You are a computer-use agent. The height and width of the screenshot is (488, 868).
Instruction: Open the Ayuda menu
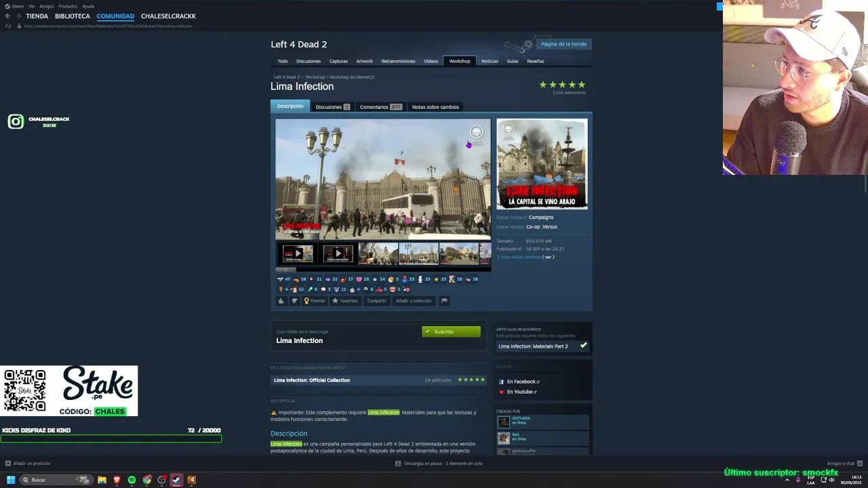coord(88,6)
